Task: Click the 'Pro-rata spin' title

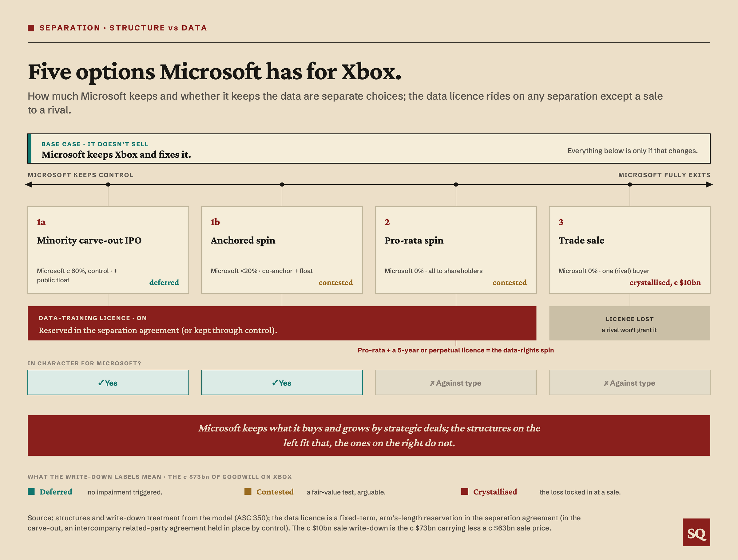Action: point(414,240)
